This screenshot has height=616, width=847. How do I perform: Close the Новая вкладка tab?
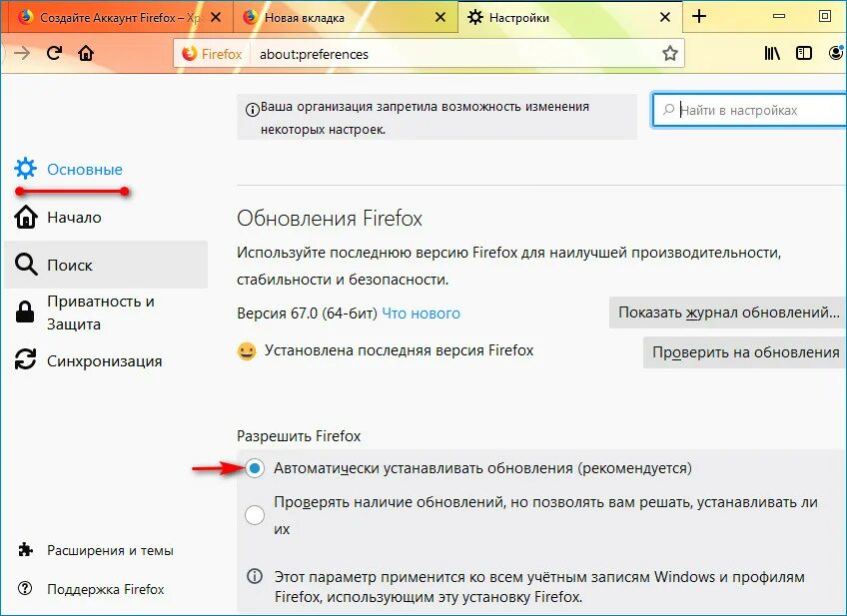[440, 17]
